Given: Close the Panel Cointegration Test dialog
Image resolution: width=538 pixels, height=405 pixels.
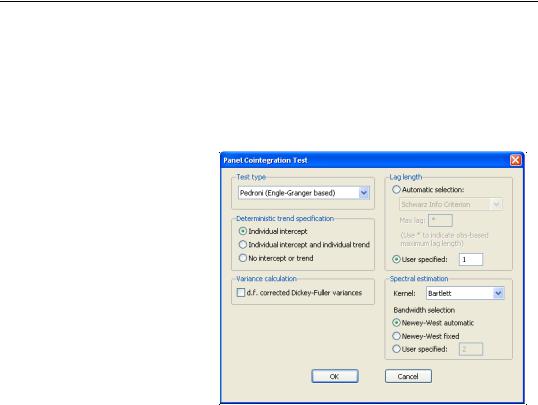Looking at the screenshot, I should coord(515,160).
